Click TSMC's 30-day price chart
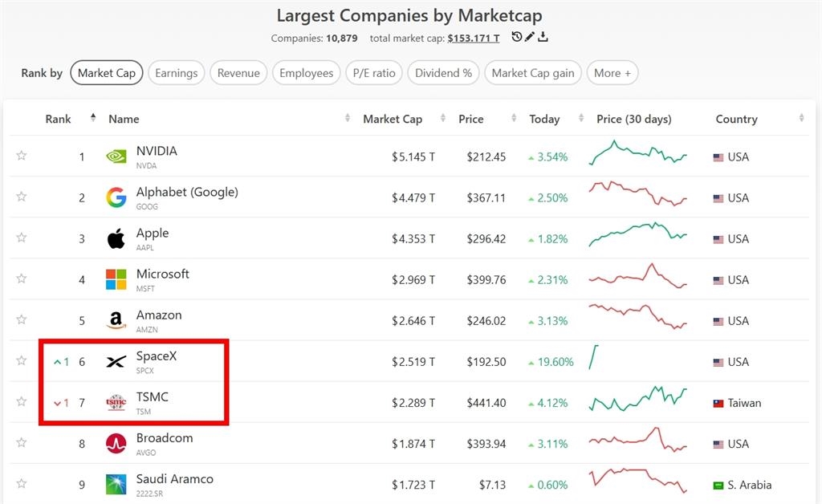Viewport: 822px width, 504px height. coord(638,399)
